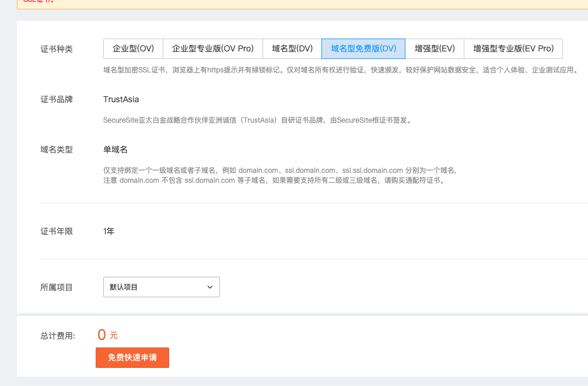Screen dimensions: 588x386
Task: Click the orange 0 元 total price
Action: coord(107,335)
